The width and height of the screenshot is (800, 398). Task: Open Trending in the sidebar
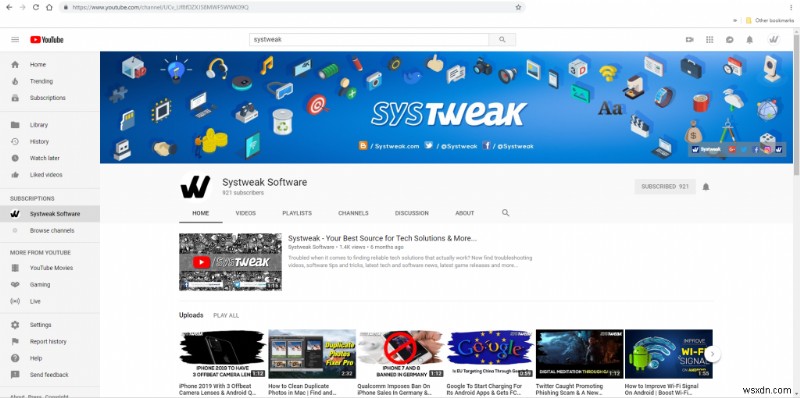tap(50, 81)
